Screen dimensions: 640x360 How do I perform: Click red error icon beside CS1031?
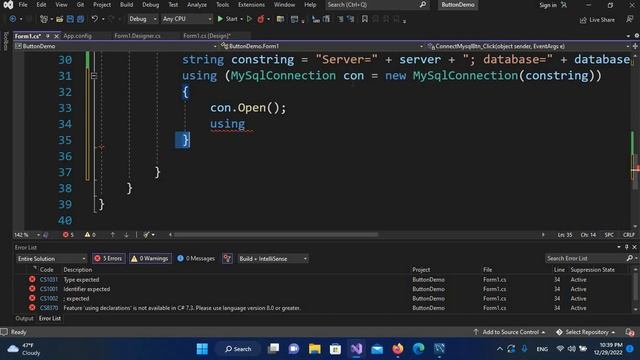(32, 279)
